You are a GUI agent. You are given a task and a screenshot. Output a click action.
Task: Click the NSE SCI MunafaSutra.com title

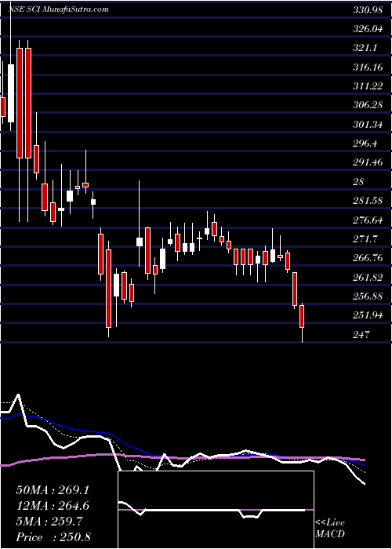[x=58, y=9]
